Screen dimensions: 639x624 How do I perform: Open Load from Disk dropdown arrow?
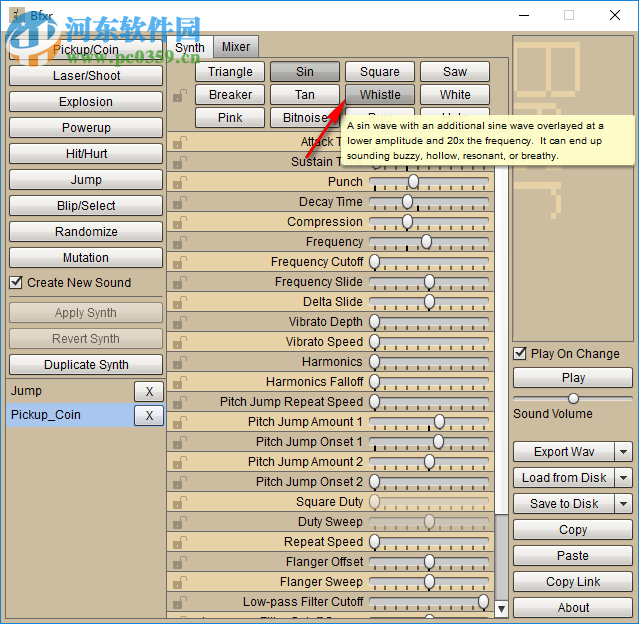click(623, 478)
